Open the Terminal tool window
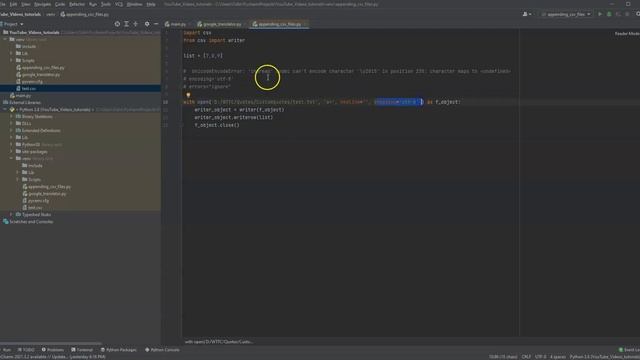This screenshot has height=360, width=640. (x=82, y=350)
